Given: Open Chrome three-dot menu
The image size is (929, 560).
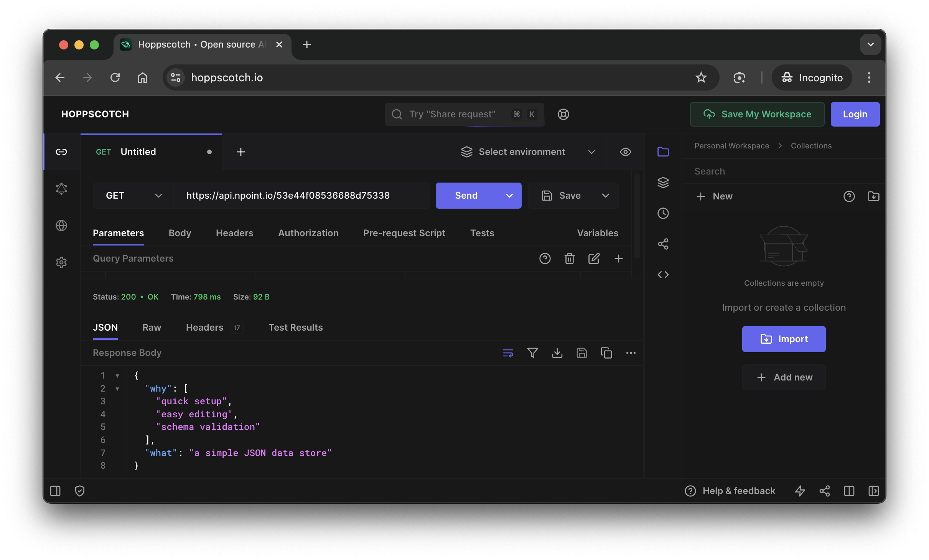Looking at the screenshot, I should (869, 77).
